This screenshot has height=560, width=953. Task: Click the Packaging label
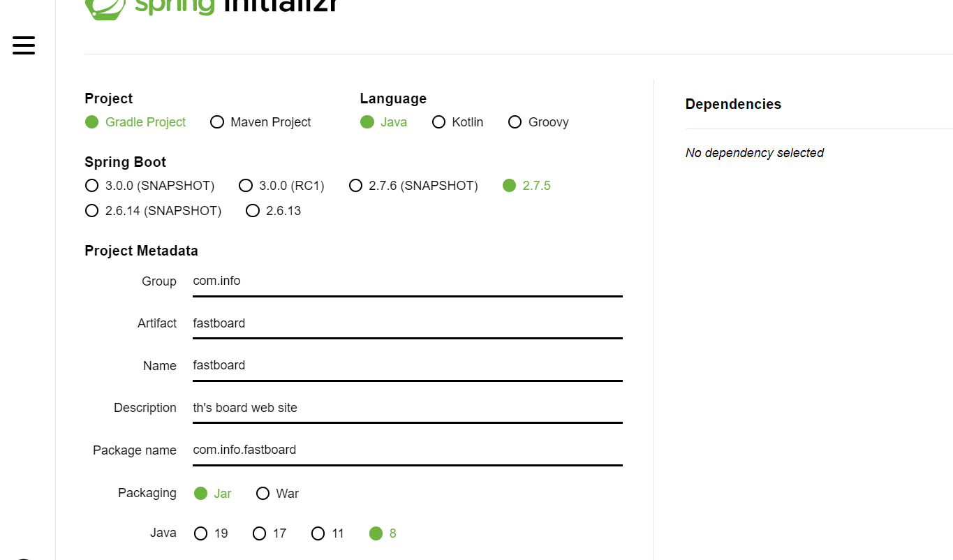[147, 493]
